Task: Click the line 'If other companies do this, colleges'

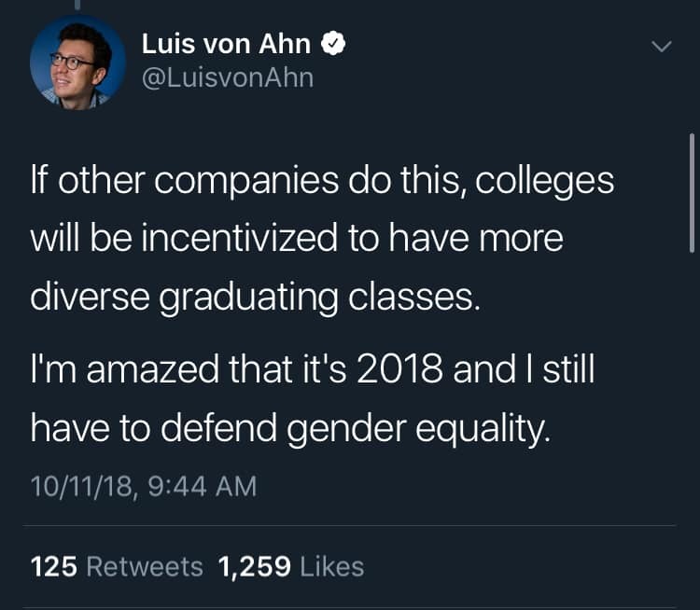Action: click(322, 181)
